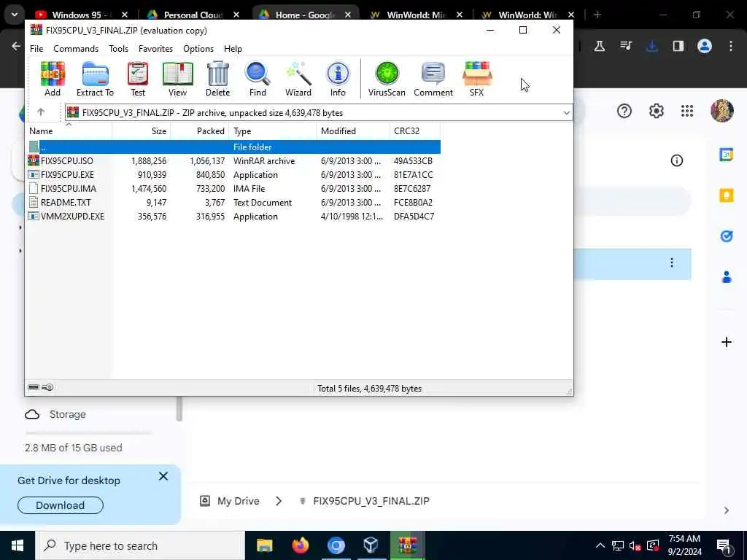Open Drive settings gear icon
The height and width of the screenshot is (560, 747).
tap(657, 111)
